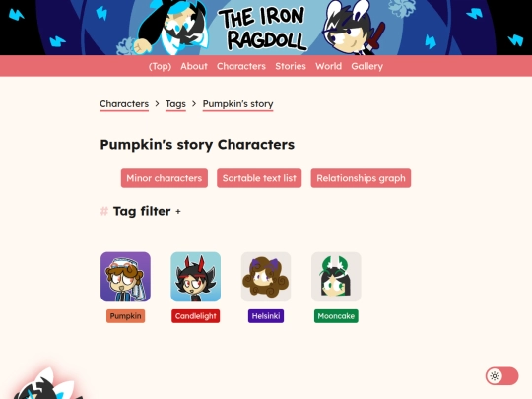The height and width of the screenshot is (399, 532).
Task: Expand the Tag filter plus sign
Action: (x=178, y=212)
